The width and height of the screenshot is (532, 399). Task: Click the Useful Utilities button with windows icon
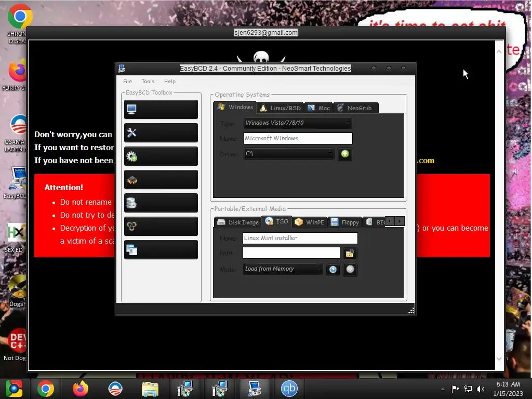click(x=161, y=250)
